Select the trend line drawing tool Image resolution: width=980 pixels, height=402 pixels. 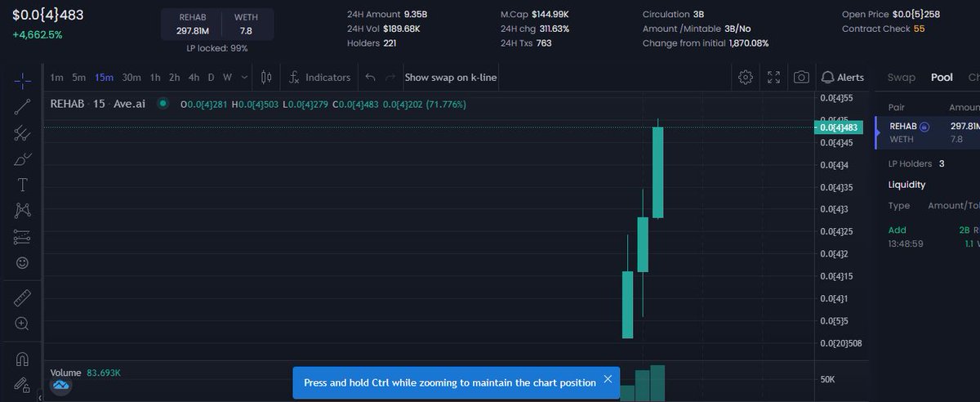22,106
